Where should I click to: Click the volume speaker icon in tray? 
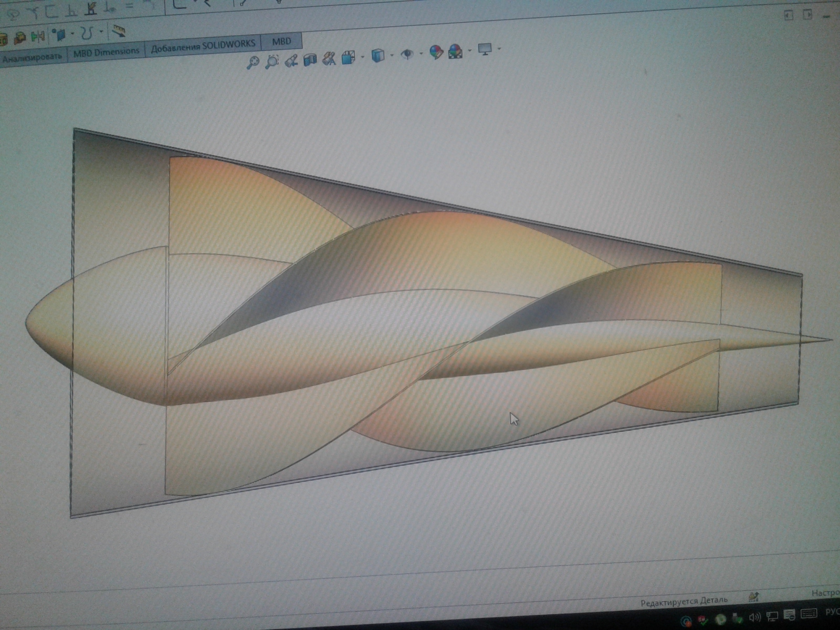[x=754, y=617]
